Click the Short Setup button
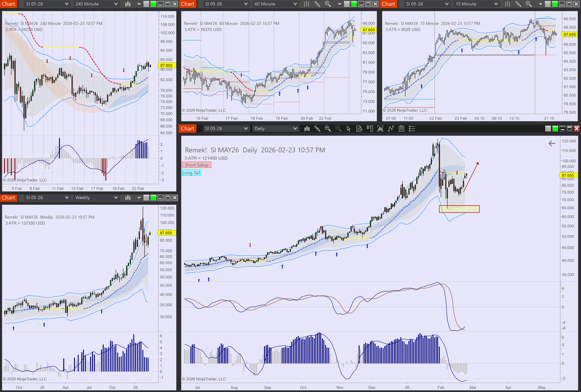The image size is (581, 392). [197, 165]
